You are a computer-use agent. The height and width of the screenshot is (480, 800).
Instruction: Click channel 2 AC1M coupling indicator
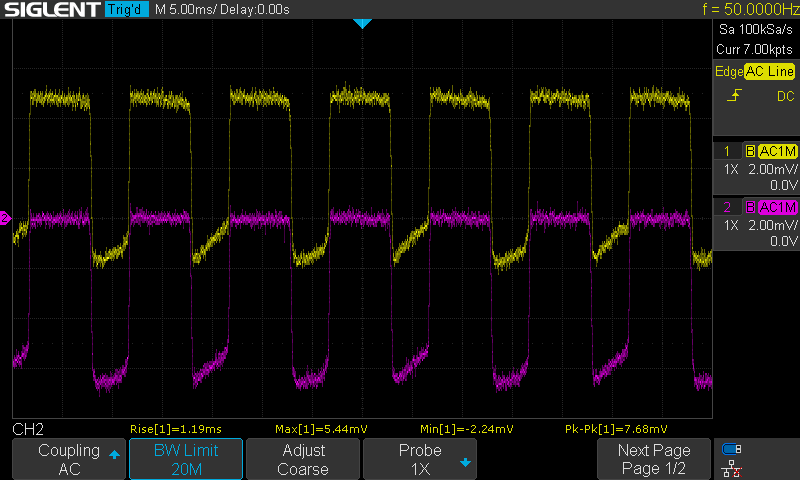777,207
